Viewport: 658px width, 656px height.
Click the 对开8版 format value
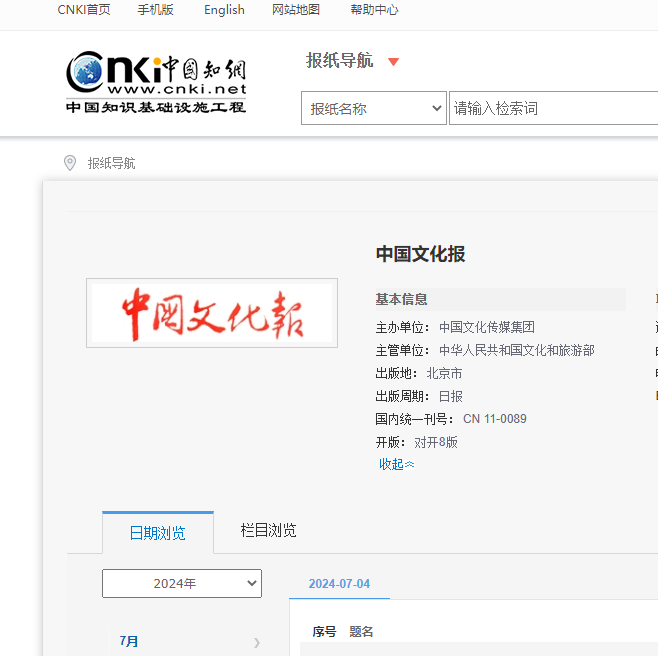pyautogui.click(x=436, y=442)
